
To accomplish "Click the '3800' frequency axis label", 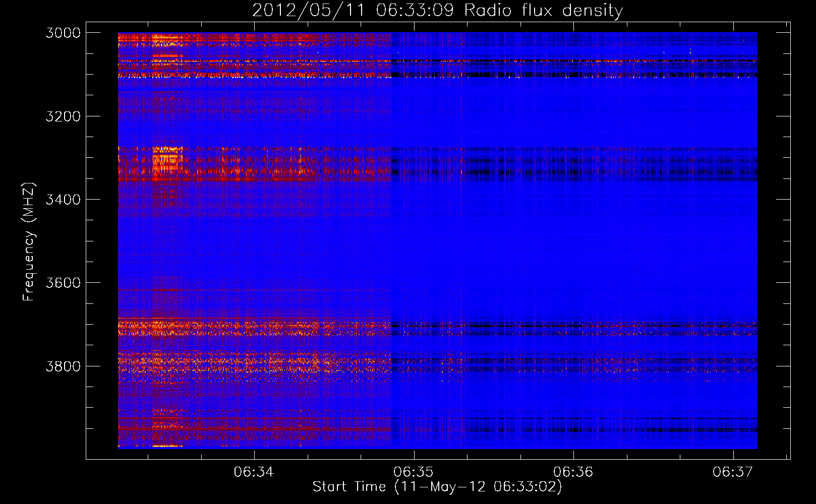I will (x=63, y=366).
